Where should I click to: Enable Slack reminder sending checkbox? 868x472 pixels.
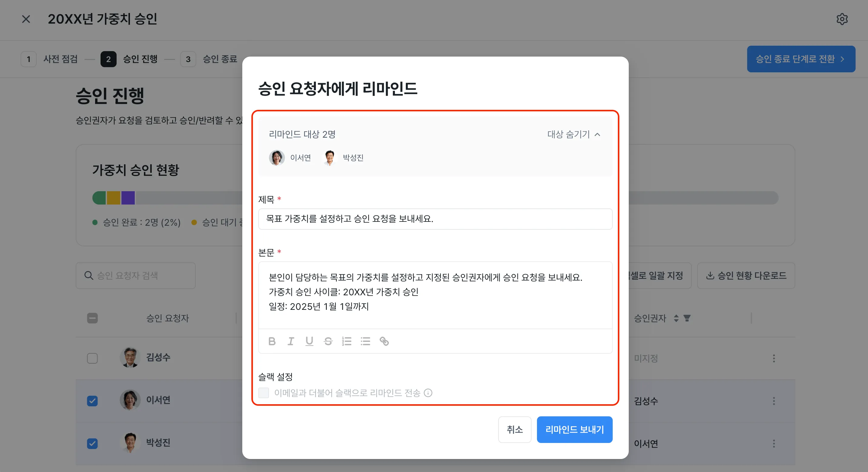click(x=263, y=393)
